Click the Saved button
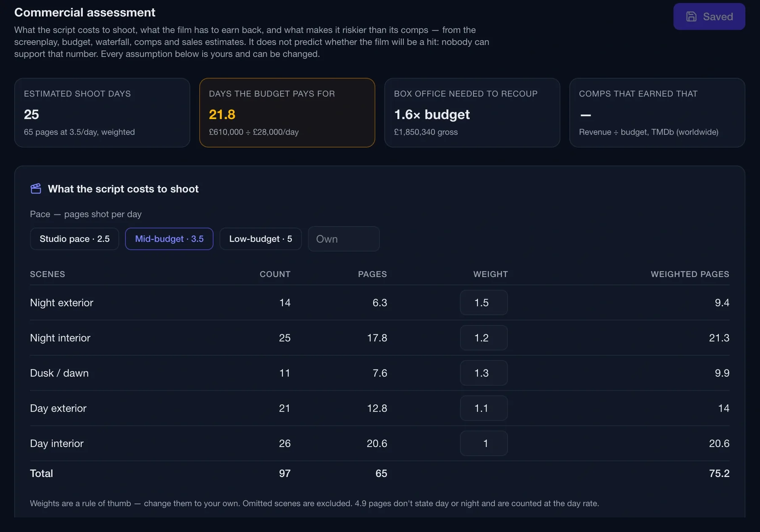The height and width of the screenshot is (532, 760). point(709,16)
